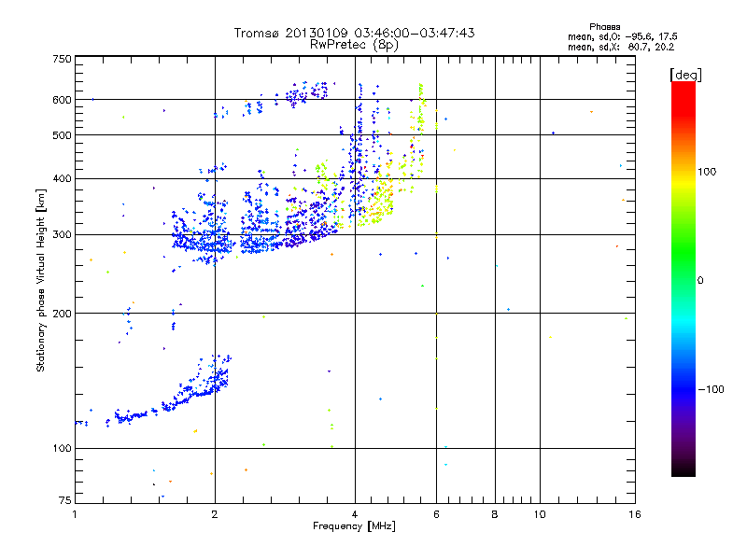Click the y-axis tick label '750'
Image resolution: width=747 pixels, height=560 pixels.
pyautogui.click(x=62, y=59)
